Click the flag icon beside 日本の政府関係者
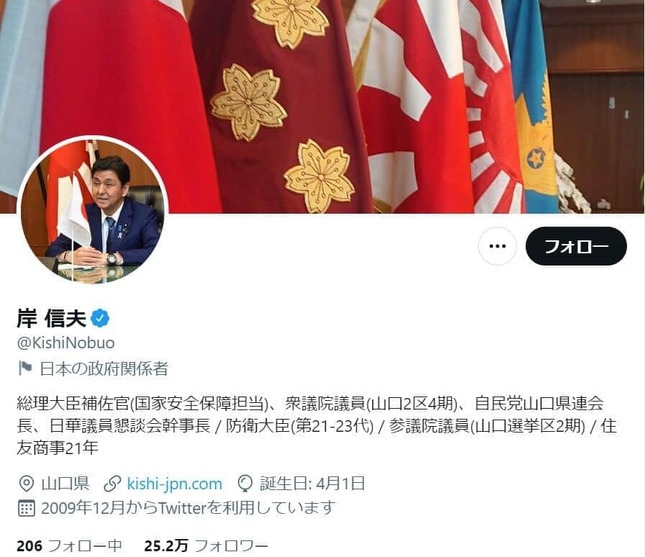This screenshot has width=645, height=557. (25, 368)
